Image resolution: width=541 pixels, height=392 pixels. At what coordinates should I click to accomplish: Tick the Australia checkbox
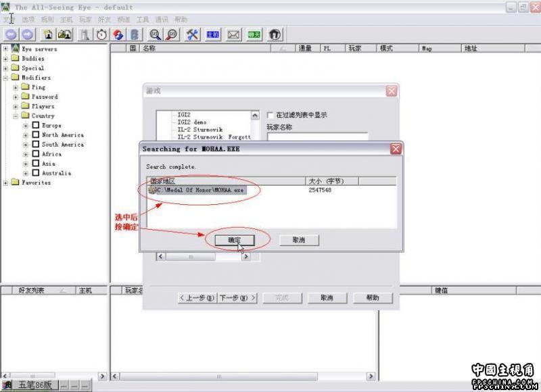point(36,173)
